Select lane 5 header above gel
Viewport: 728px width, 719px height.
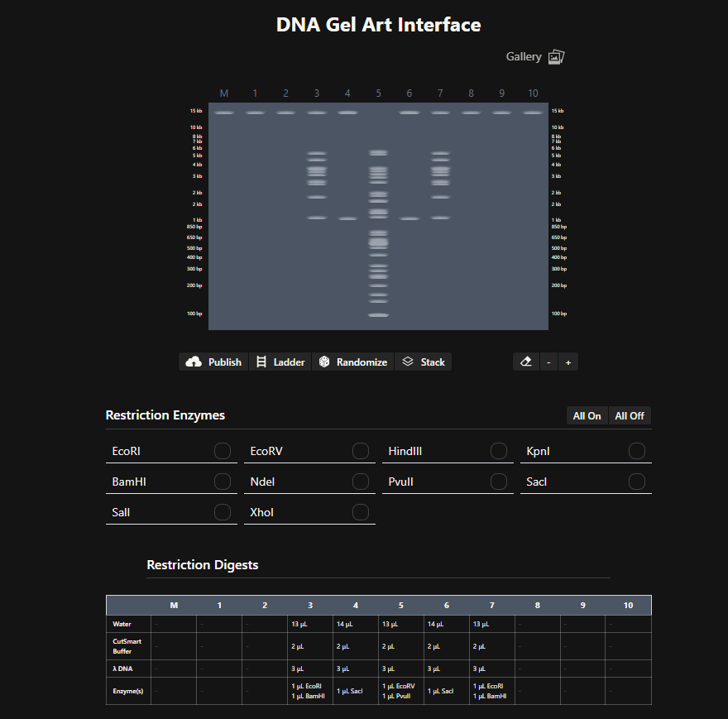point(378,93)
